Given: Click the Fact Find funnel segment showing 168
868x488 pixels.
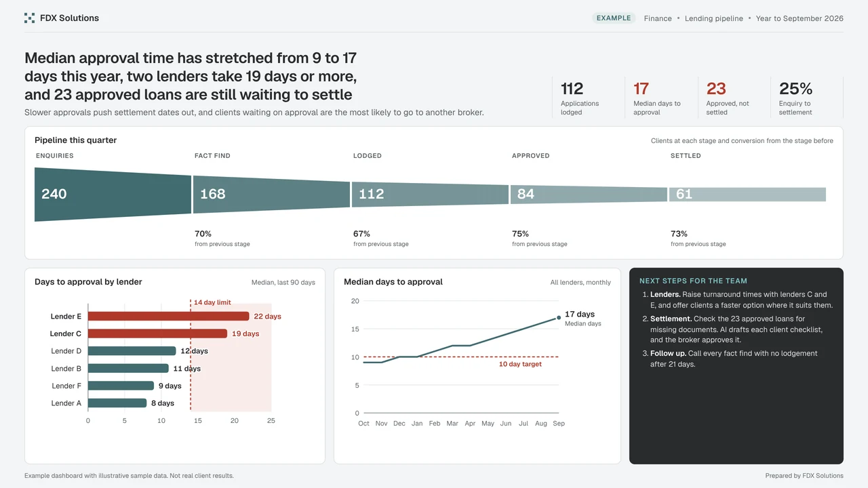Looking at the screenshot, I should 271,195.
